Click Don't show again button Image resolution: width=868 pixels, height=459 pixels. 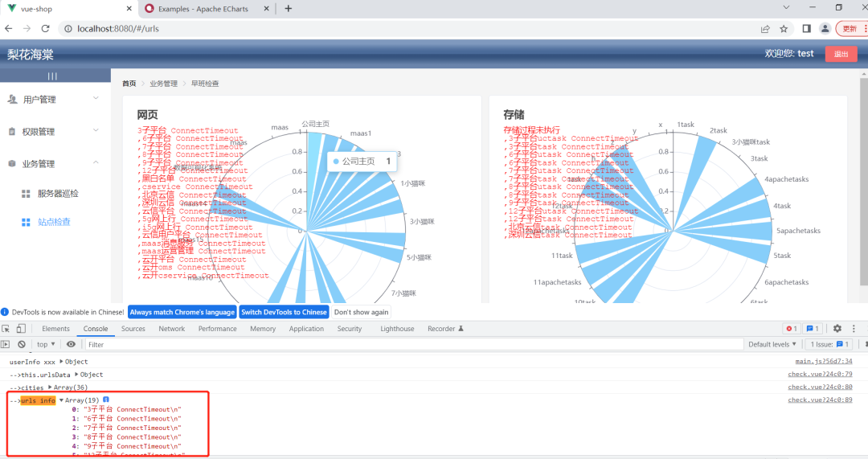(361, 312)
